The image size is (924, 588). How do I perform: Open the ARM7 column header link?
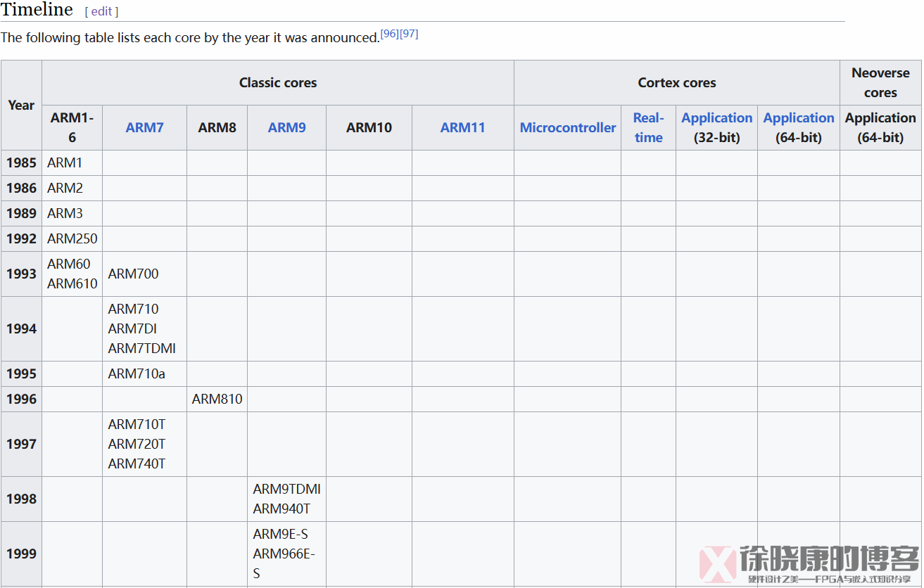[x=144, y=127]
